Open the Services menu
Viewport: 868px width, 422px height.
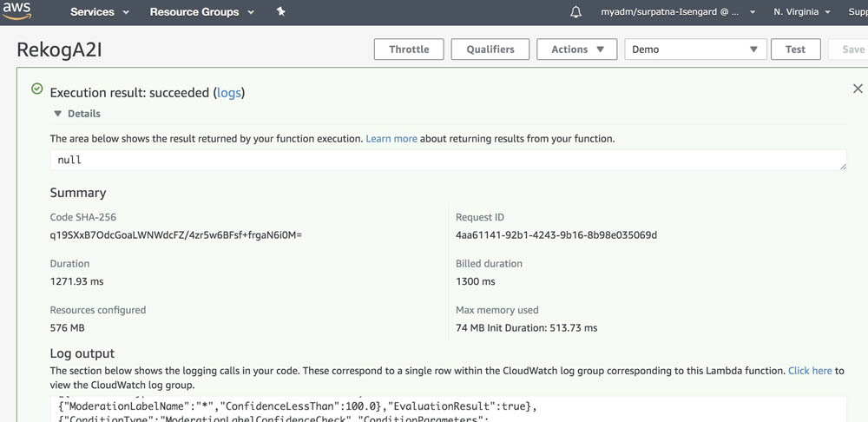pyautogui.click(x=100, y=11)
